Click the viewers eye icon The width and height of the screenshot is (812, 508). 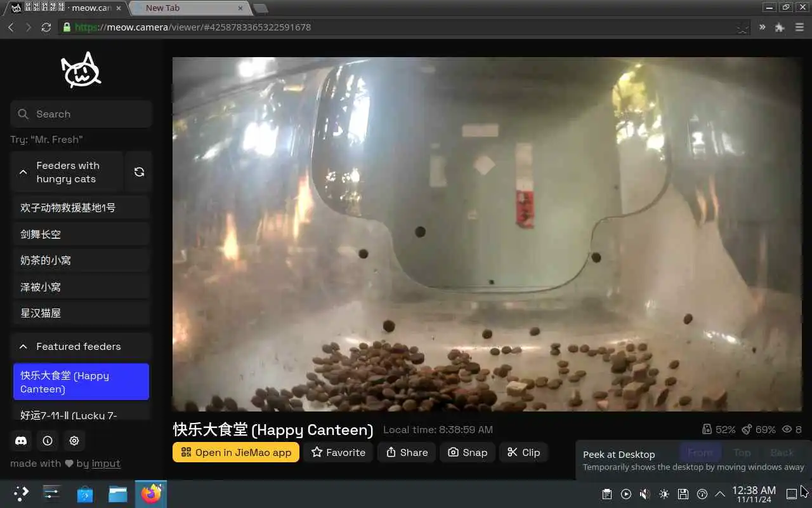787,430
